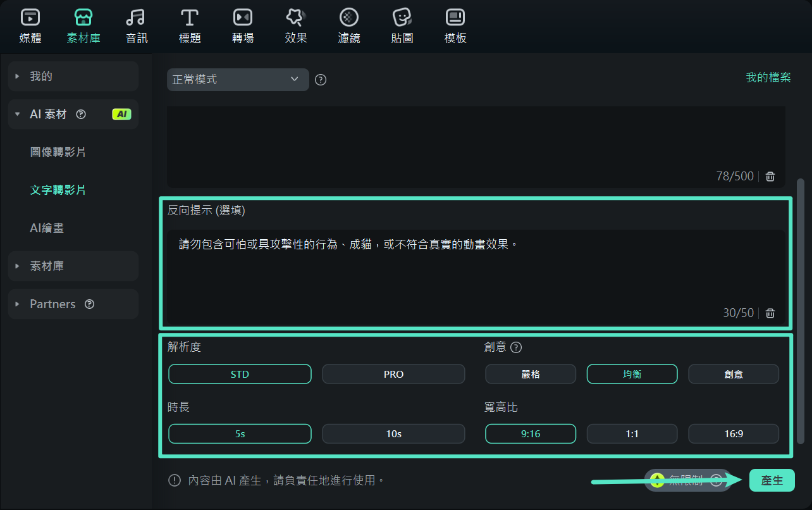
Task: Pick 9:16 aspect ratio
Action: click(x=531, y=433)
